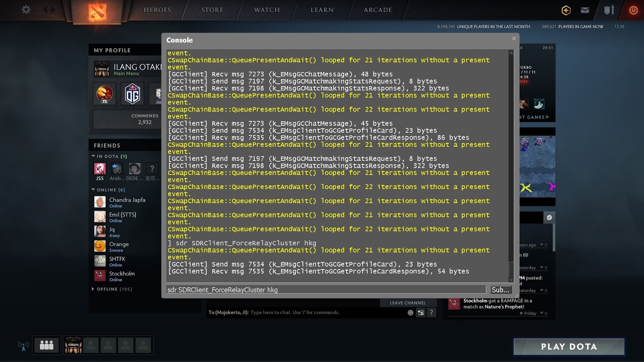Click the voice chat antenna icon
The width and height of the screenshot is (644, 362).
point(23,346)
